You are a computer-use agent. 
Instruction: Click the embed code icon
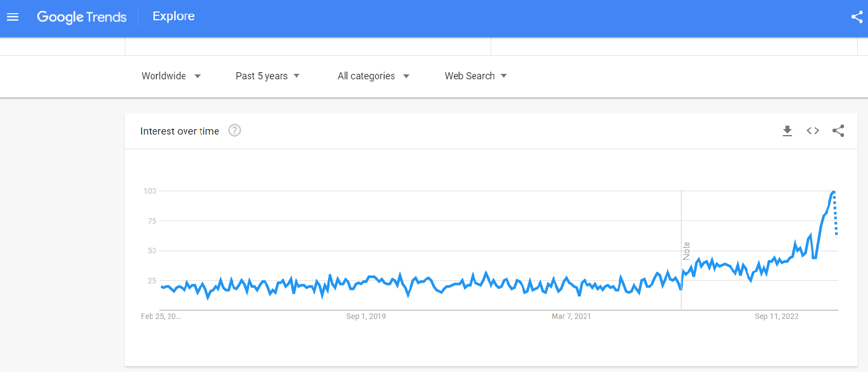813,131
